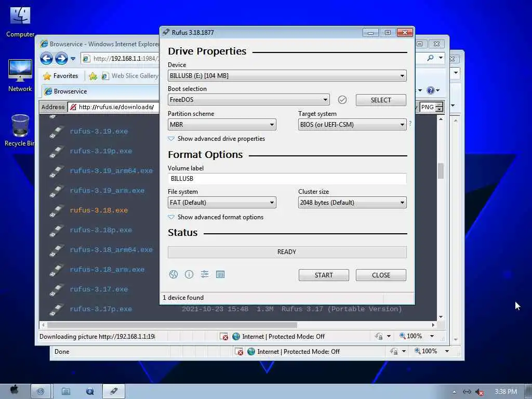
Task: Click rufus-3.18_arm.exe link
Action: pos(107,270)
